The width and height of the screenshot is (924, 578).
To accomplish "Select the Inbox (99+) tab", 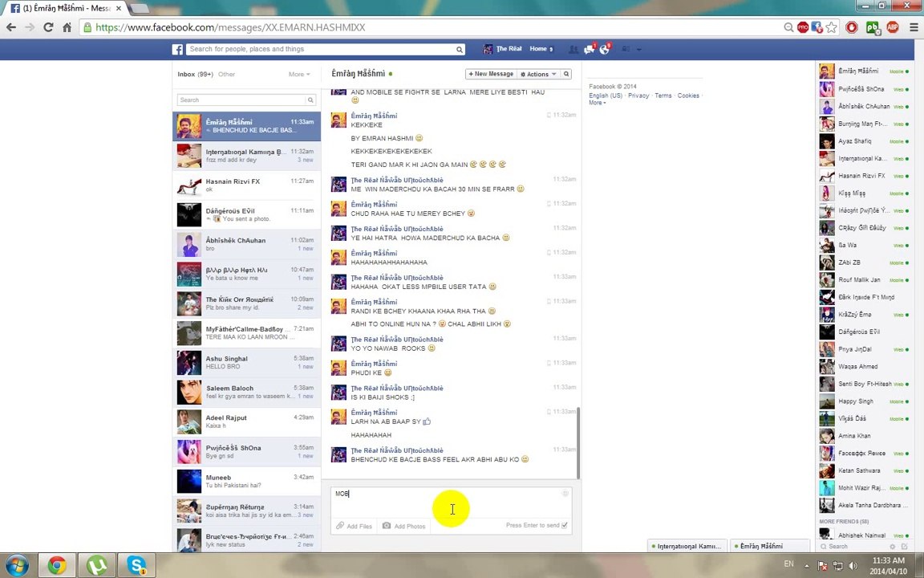I will [x=195, y=75].
